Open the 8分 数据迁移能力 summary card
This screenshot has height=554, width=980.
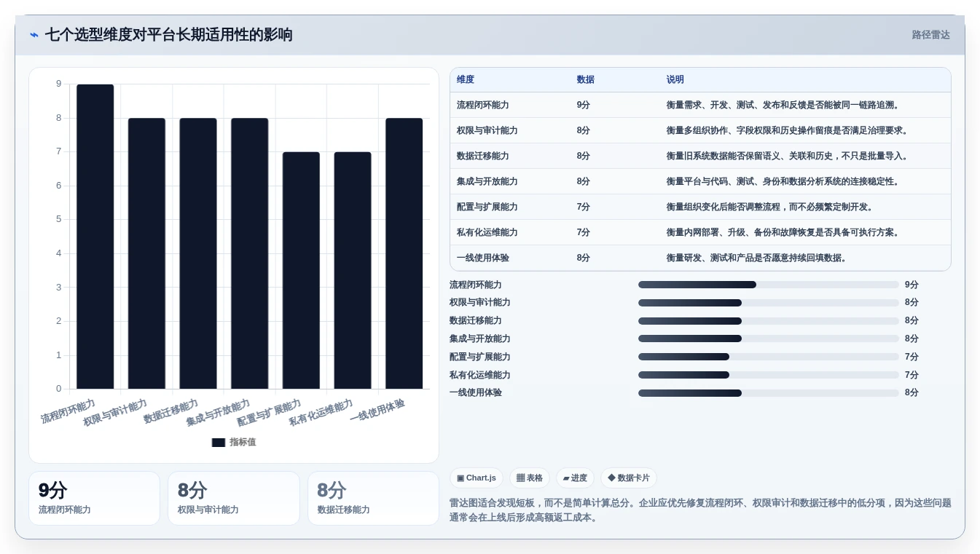coord(373,498)
